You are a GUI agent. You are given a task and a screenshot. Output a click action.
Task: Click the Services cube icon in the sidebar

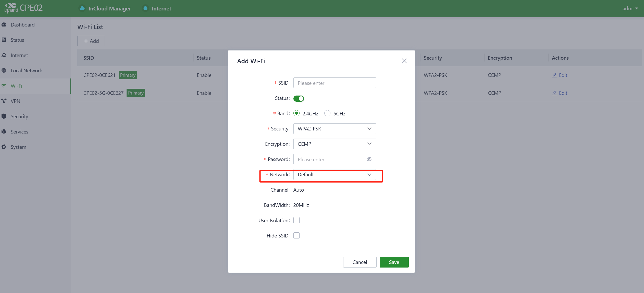point(4,132)
